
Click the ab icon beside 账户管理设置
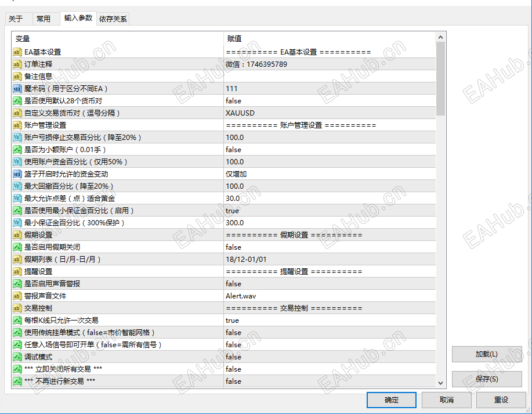tap(17, 125)
